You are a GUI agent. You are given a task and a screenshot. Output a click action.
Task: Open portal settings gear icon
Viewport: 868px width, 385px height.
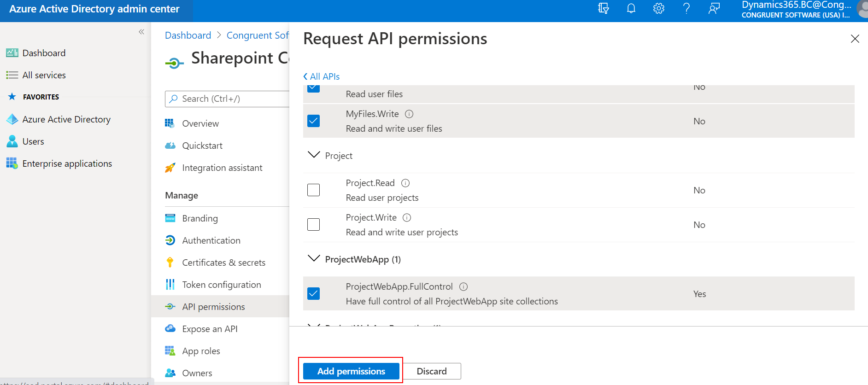[659, 8]
